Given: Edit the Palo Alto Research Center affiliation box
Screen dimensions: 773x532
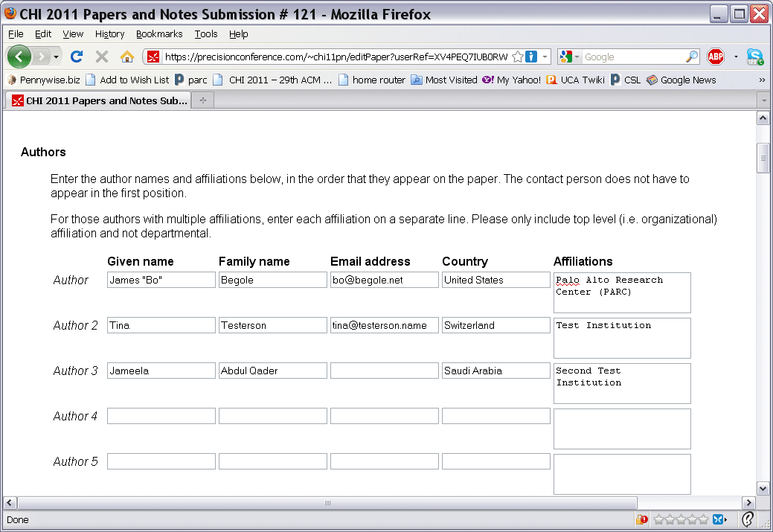Looking at the screenshot, I should coord(622,293).
